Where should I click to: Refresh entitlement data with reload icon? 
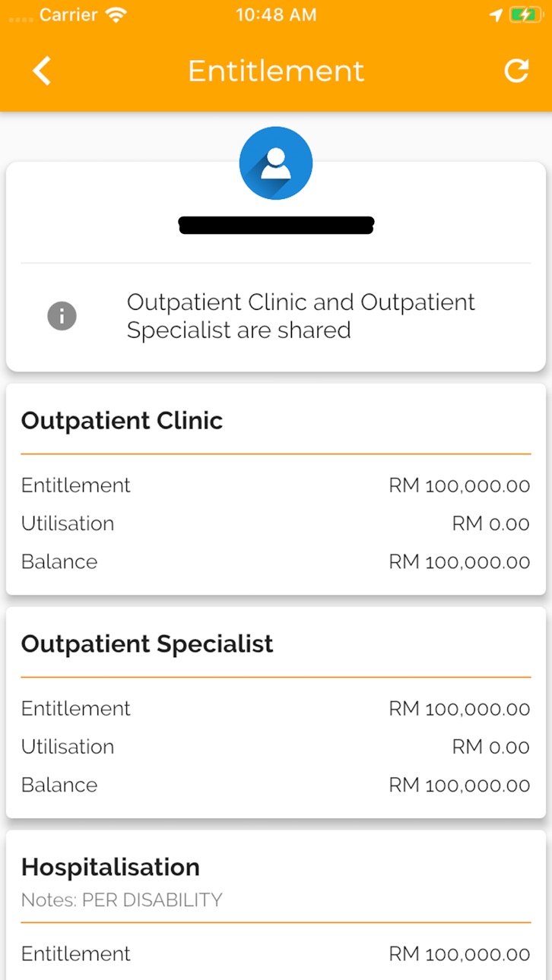[516, 71]
